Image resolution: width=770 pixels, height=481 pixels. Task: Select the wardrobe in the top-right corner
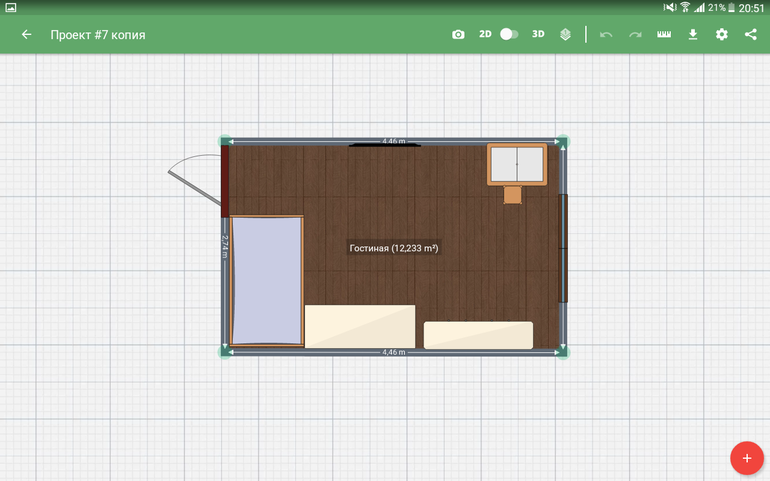click(x=517, y=164)
